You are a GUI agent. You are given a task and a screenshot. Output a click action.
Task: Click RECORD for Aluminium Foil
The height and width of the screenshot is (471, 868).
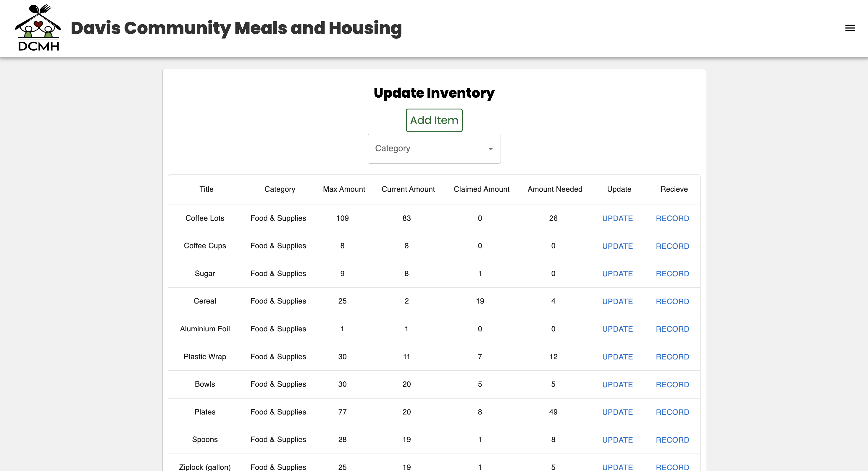(x=672, y=329)
